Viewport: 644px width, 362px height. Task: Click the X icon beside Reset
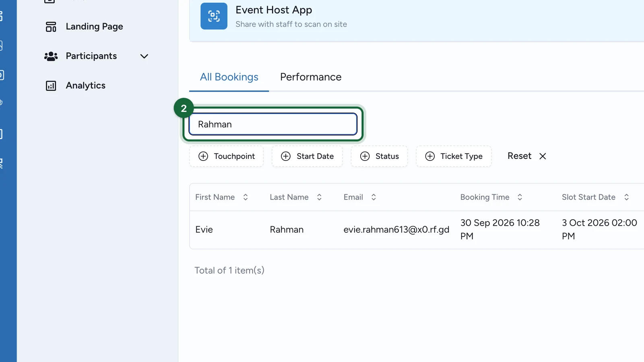(543, 156)
